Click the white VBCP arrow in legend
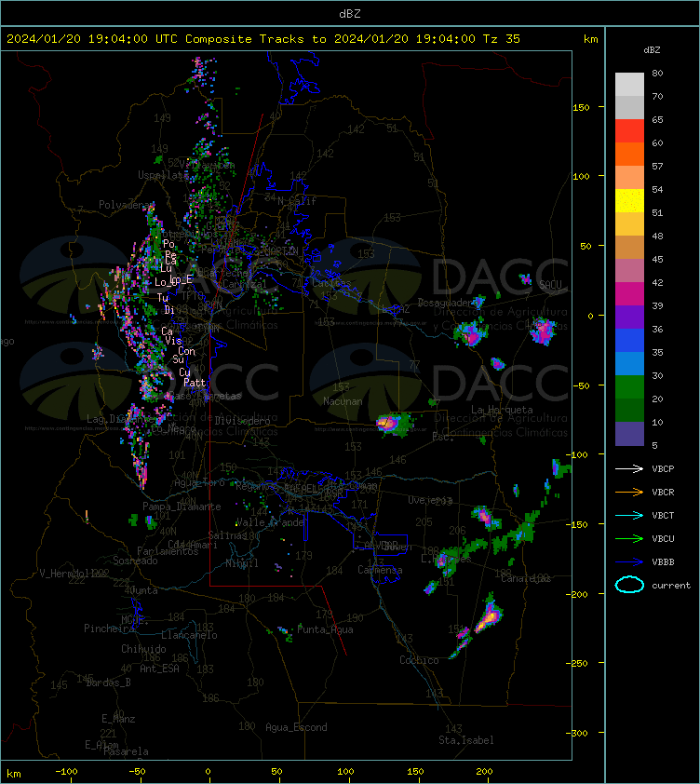This screenshot has width=700, height=784. point(629,468)
